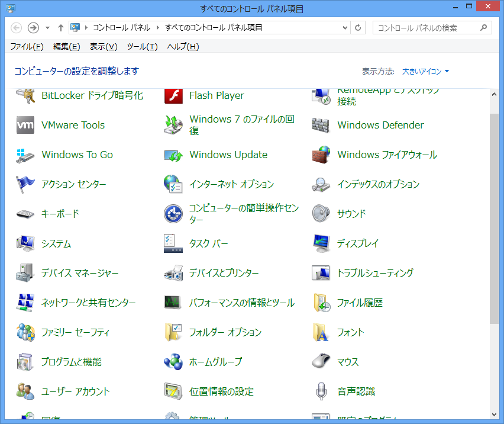Viewport: 504px width, 424px height.
Task: Open the Windows To Go icon
Action: coord(25,155)
